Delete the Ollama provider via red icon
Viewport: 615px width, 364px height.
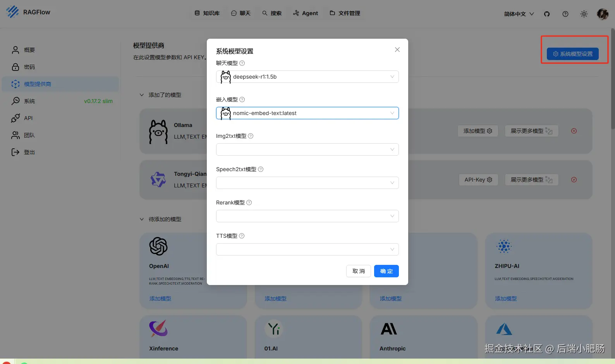[574, 131]
